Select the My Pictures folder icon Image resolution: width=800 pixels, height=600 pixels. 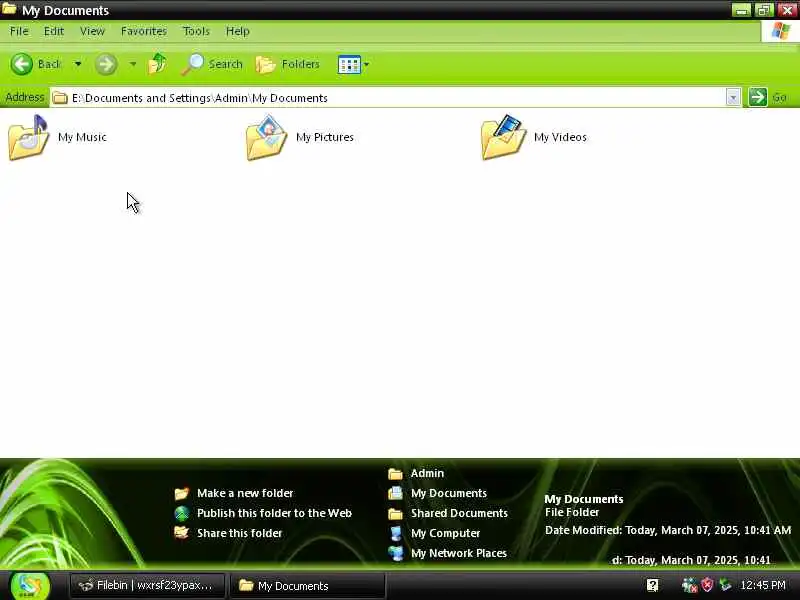[x=266, y=138]
